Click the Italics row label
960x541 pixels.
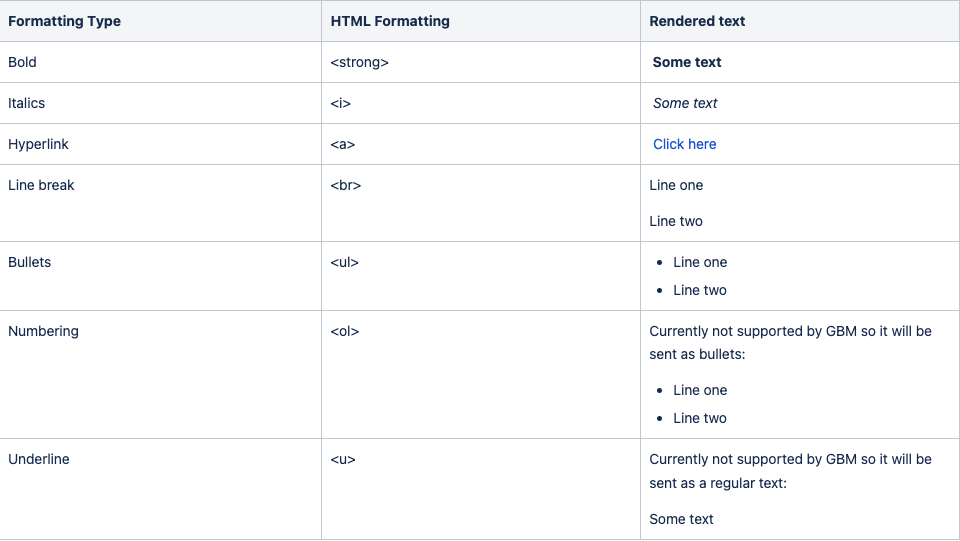click(x=26, y=103)
